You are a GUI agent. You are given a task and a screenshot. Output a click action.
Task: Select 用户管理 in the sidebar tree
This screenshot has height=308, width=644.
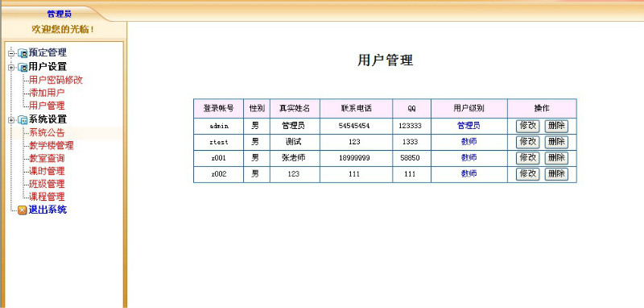click(x=47, y=106)
